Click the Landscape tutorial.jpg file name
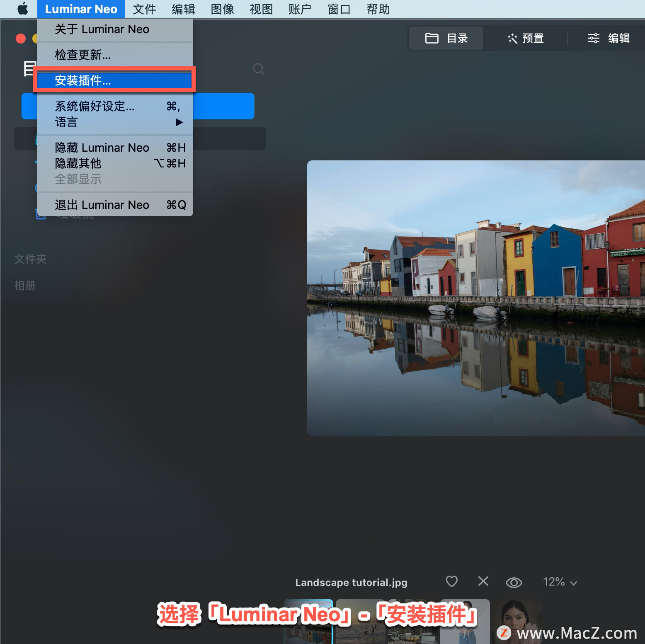The image size is (645, 644). coord(351,582)
